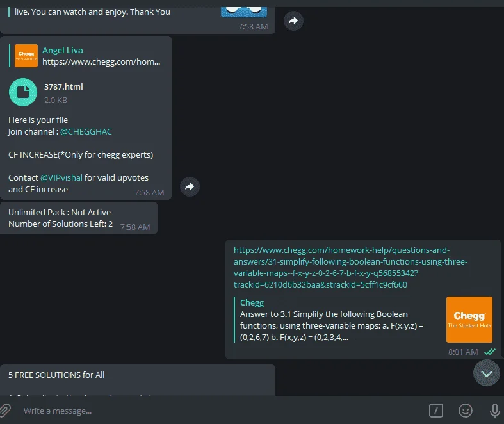Forward the 3787.html file message
This screenshot has height=424, width=504.
tap(190, 186)
